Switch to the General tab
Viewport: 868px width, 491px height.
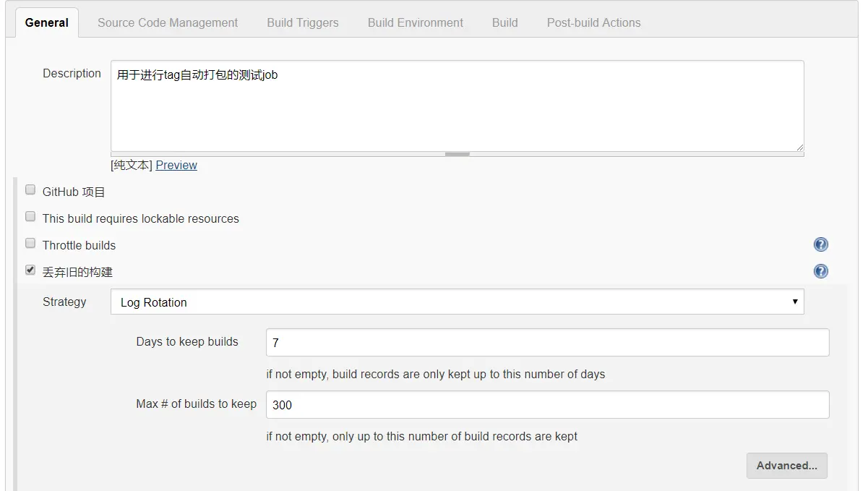click(x=47, y=22)
